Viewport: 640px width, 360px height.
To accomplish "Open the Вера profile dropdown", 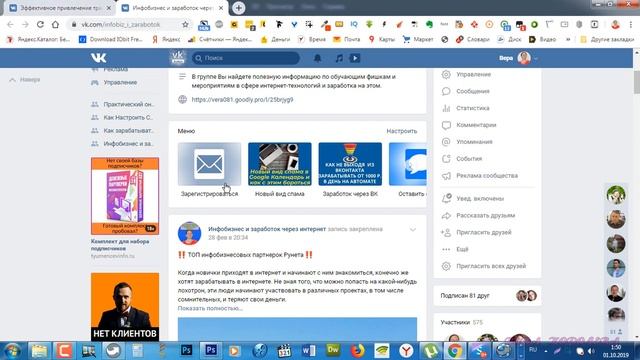I will coord(518,58).
